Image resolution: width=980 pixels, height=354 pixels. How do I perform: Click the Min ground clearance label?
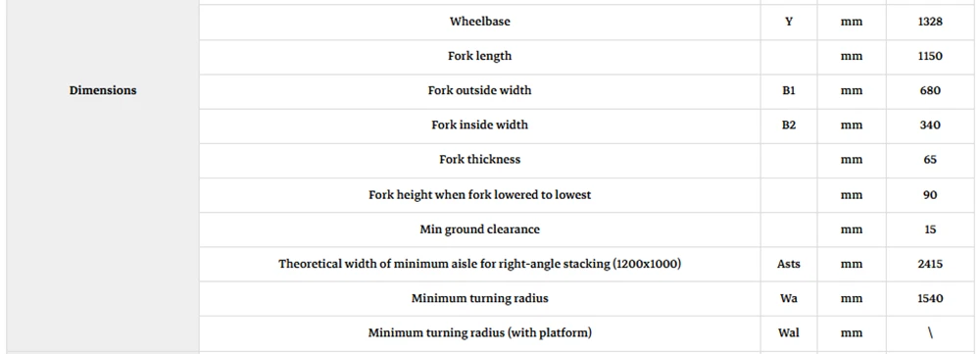click(x=479, y=228)
